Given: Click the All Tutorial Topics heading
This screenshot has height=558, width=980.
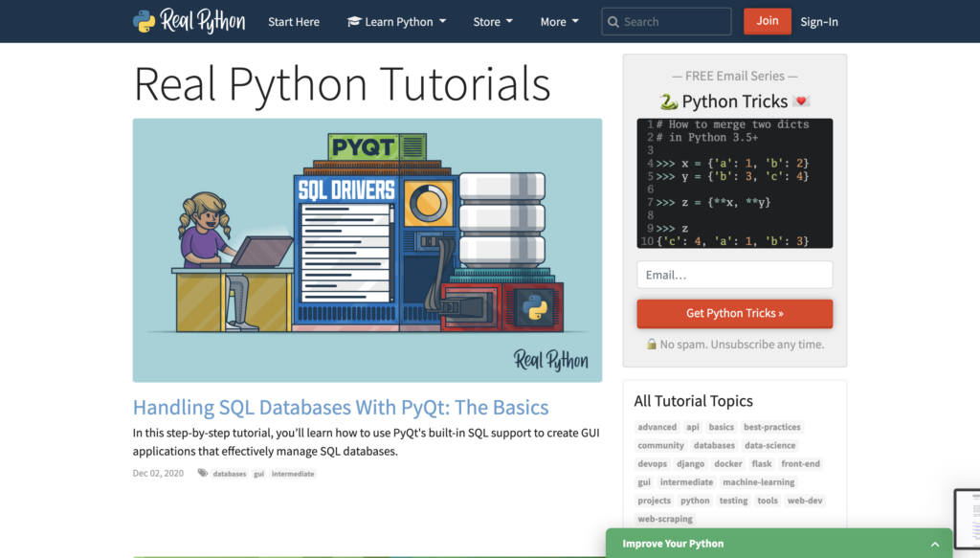Looking at the screenshot, I should click(x=693, y=401).
